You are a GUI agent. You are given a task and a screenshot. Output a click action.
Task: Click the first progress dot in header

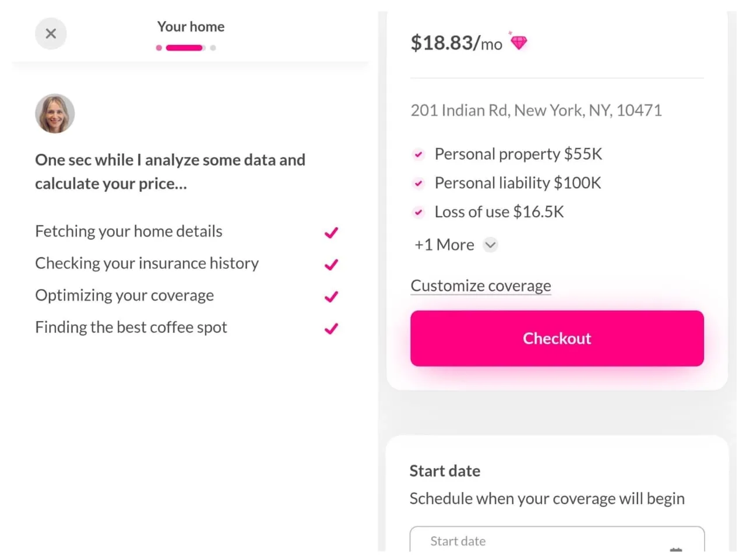[x=159, y=48]
